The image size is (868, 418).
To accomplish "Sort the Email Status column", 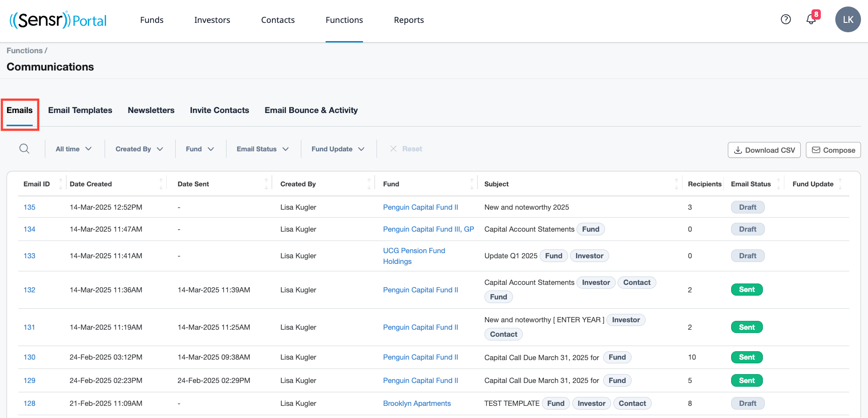I will (778, 184).
